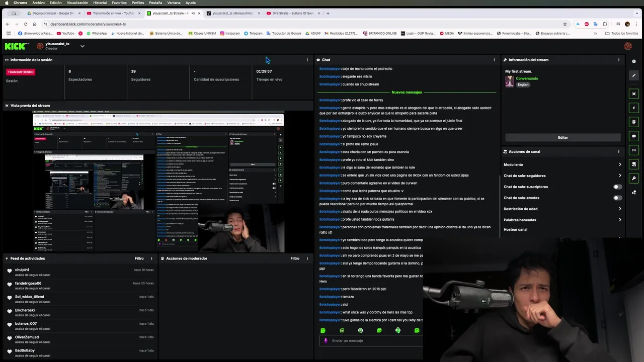Open options menu of Acciones de moderador panel
Image resolution: width=644 pixels, height=362 pixels.
point(307,258)
